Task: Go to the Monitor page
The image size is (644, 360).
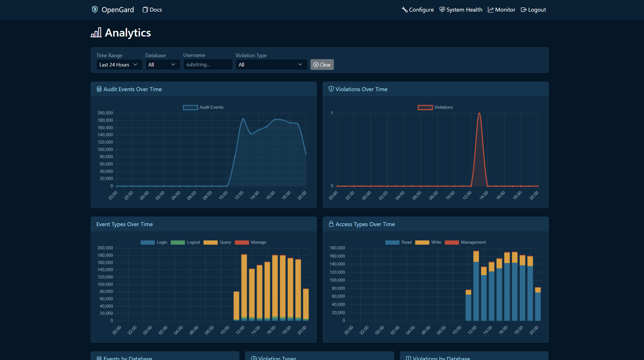Action: pyautogui.click(x=501, y=9)
